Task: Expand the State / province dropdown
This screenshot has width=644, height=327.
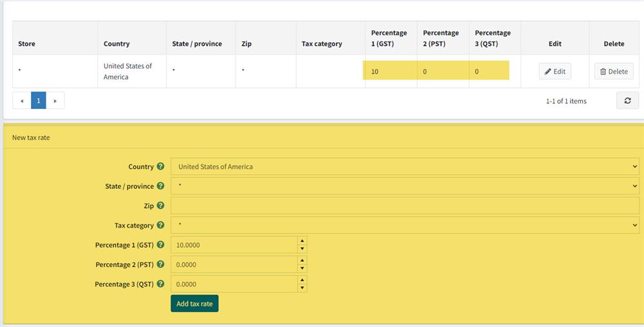Action: [405, 186]
